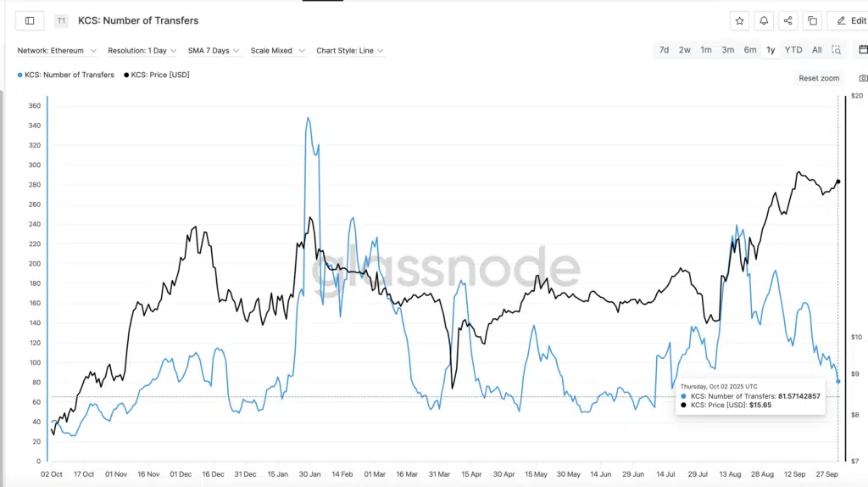
Task: Set an alert via the bell icon
Action: [x=764, y=20]
